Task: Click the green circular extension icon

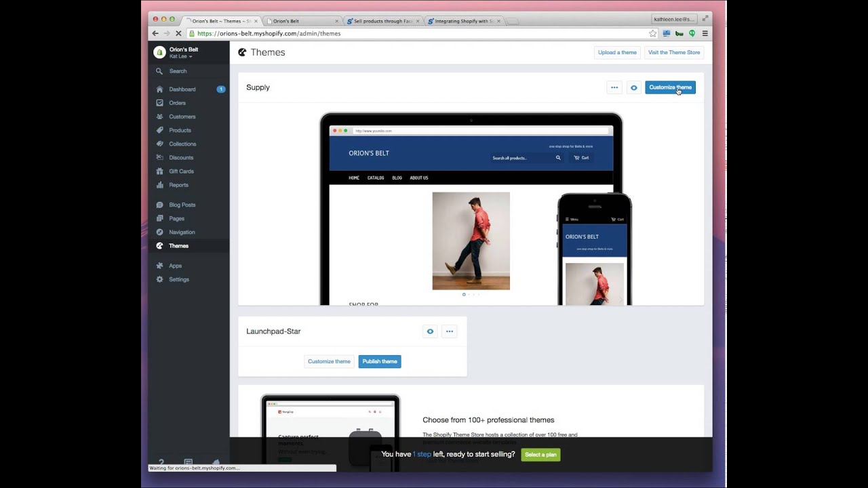Action: (692, 33)
